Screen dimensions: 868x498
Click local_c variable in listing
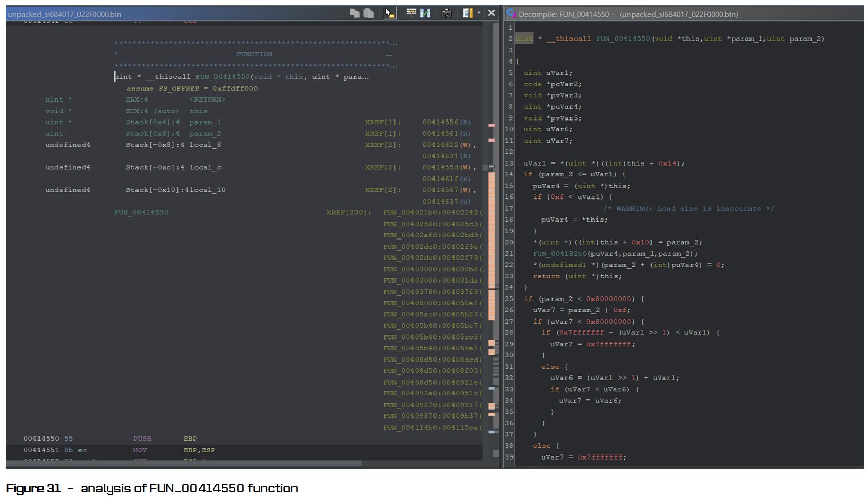point(205,167)
